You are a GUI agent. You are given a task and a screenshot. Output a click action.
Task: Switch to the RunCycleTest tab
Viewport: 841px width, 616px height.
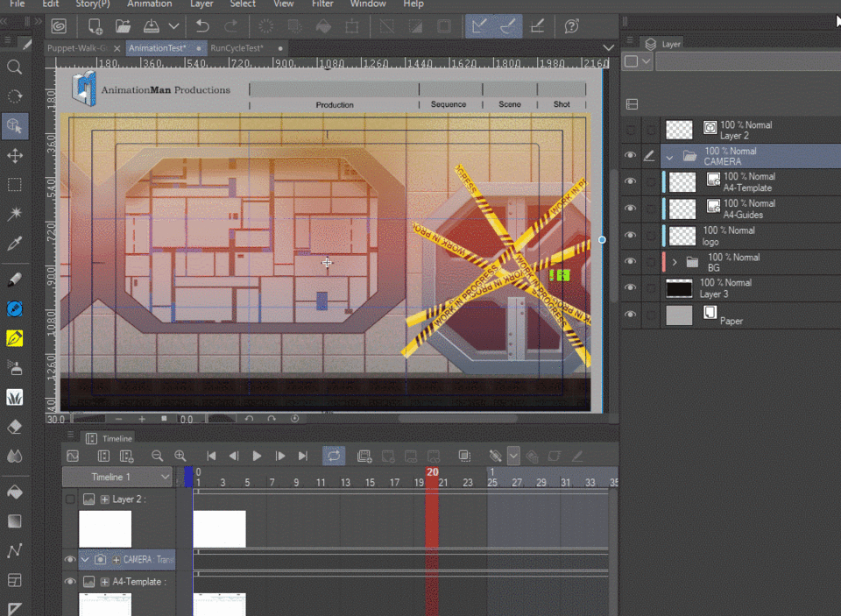coord(237,48)
